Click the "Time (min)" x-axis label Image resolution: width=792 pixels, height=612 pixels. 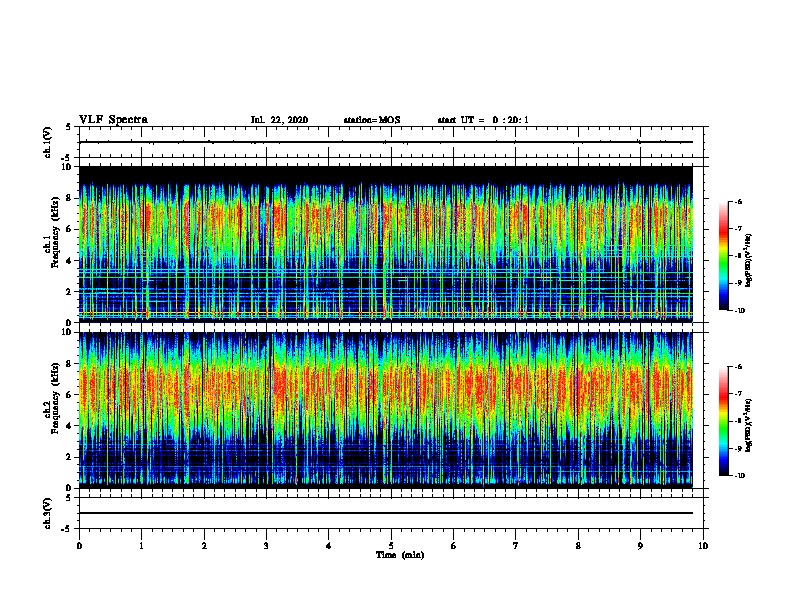[400, 555]
